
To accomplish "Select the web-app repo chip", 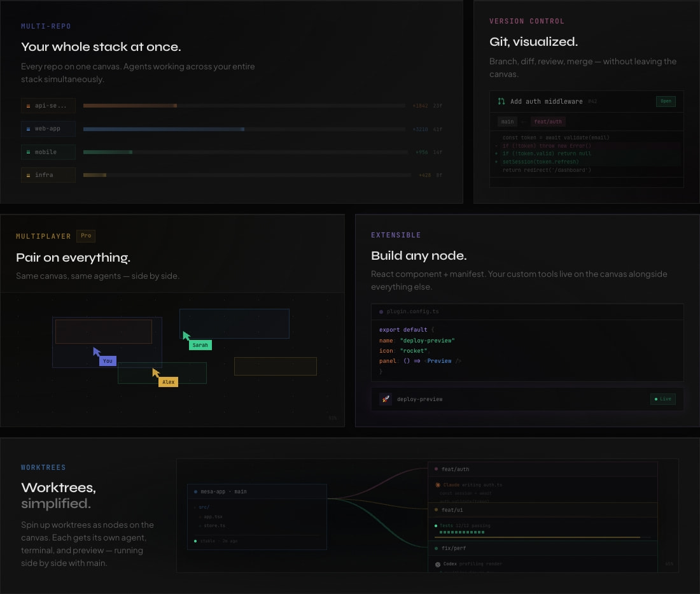I will click(x=48, y=129).
